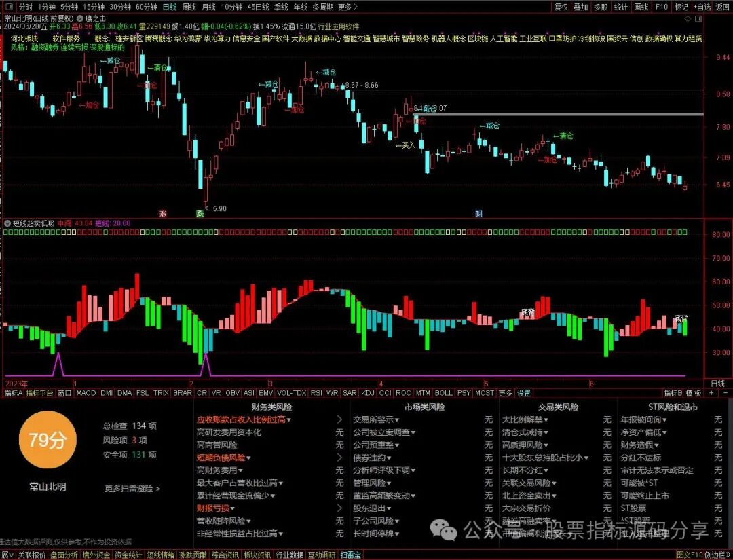Open settings gear beside 短线超卖低吸 indicator
The width and height of the screenshot is (733, 560).
coord(7,223)
